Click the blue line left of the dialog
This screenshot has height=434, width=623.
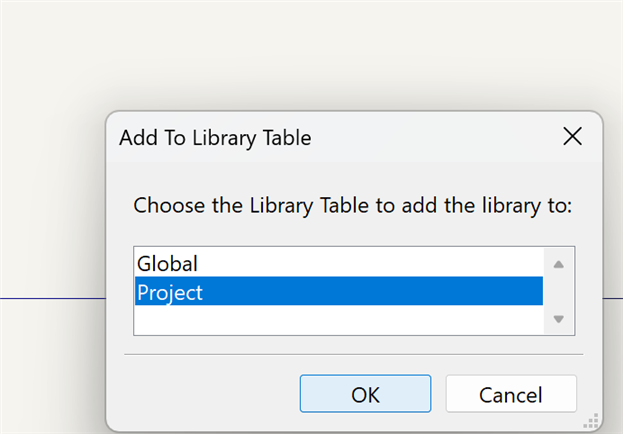pyautogui.click(x=50, y=298)
